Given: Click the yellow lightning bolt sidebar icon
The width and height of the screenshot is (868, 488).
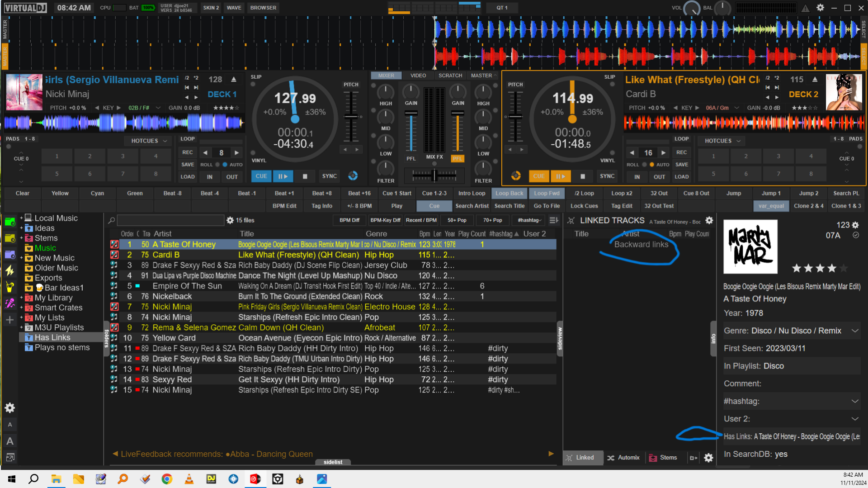Looking at the screenshot, I should click(10, 270).
